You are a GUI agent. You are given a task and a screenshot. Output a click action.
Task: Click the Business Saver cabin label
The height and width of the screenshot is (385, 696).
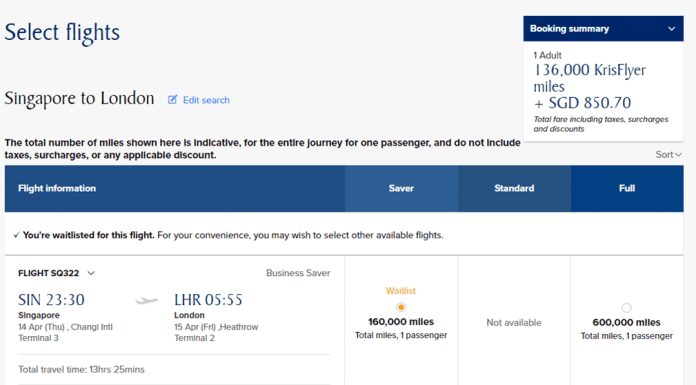(x=298, y=273)
